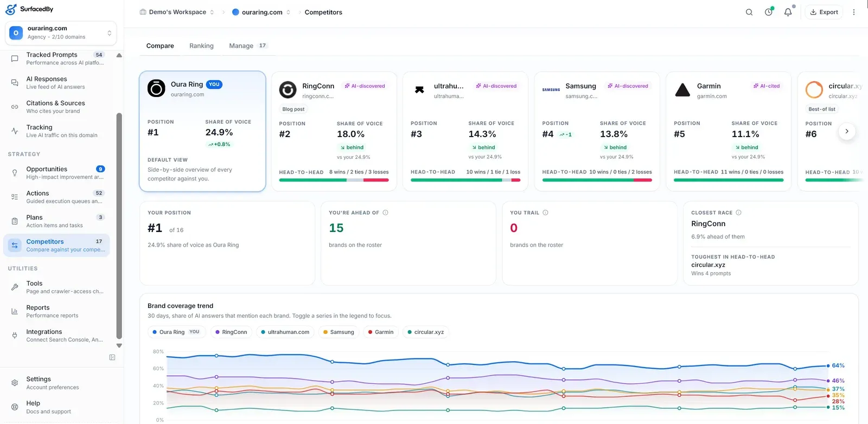Click the Citations & Sources link icon
The image size is (868, 424).
click(x=15, y=107)
